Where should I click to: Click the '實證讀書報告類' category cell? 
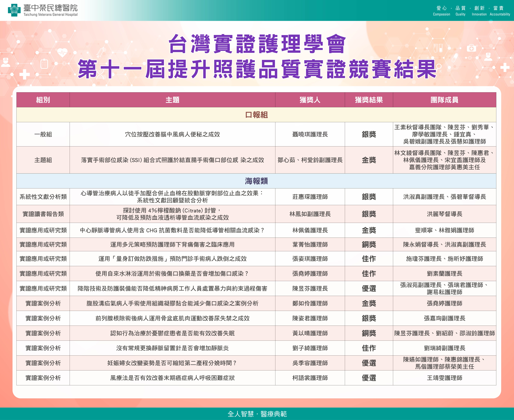pyautogui.click(x=43, y=214)
